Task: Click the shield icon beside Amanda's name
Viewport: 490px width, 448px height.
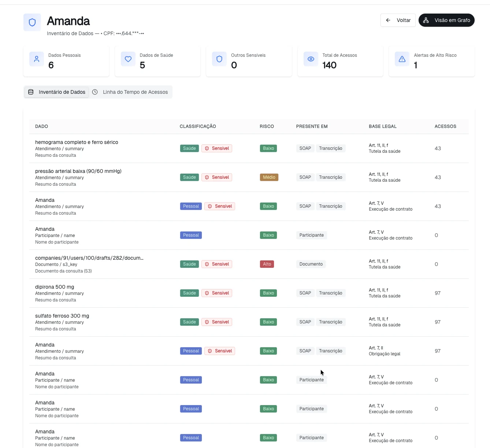Action: [32, 22]
